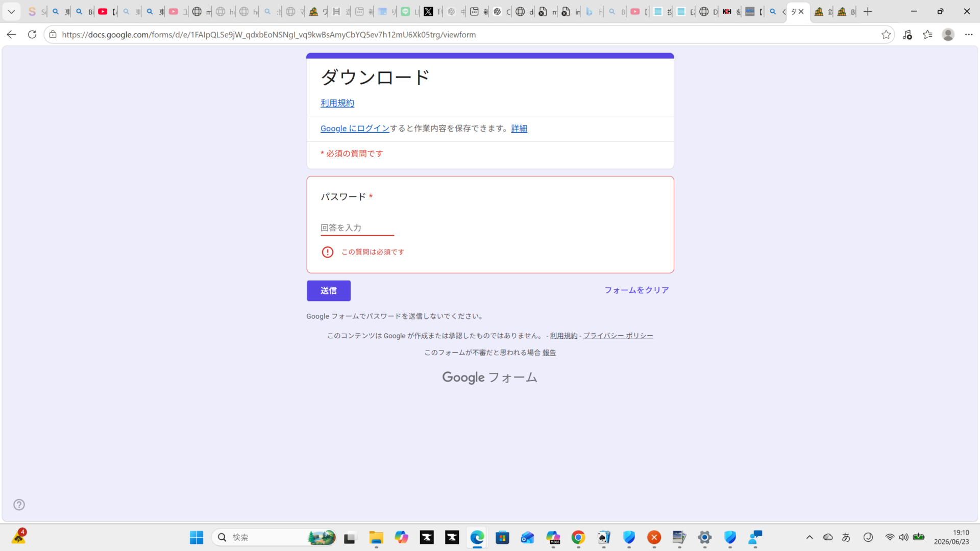Open the read aloud tool icon

[907, 34]
